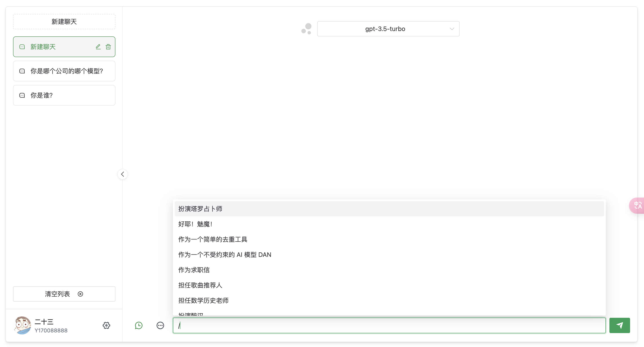Open the gpt-3.5-turbo model dropdown
This screenshot has height=347, width=644.
[385, 29]
